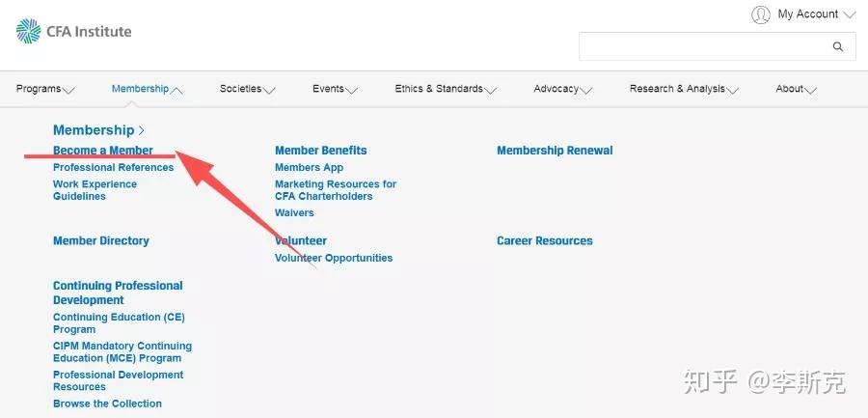868x418 pixels.
Task: Click inside the search text field
Action: (x=700, y=46)
